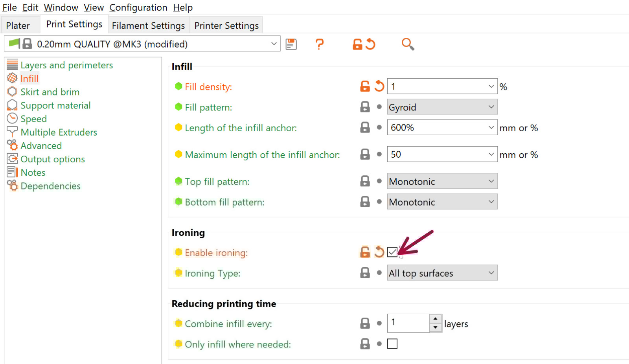Click the save preset floppy disk icon

pos(291,44)
